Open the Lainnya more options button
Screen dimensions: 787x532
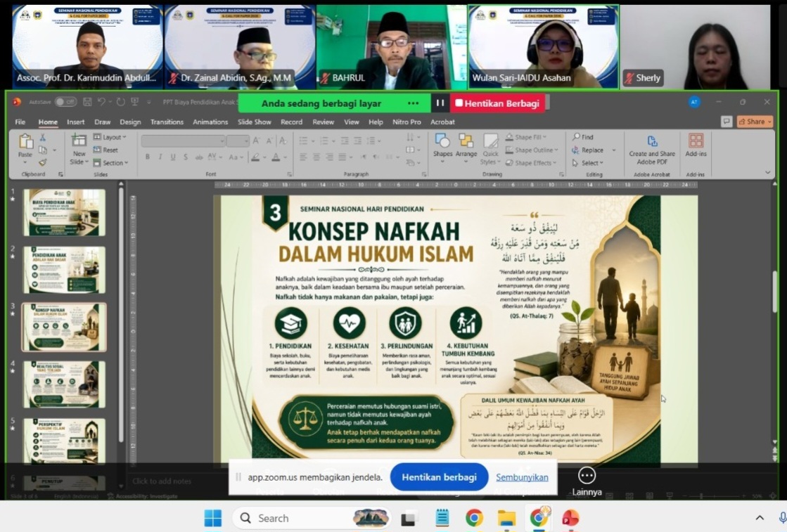point(587,481)
